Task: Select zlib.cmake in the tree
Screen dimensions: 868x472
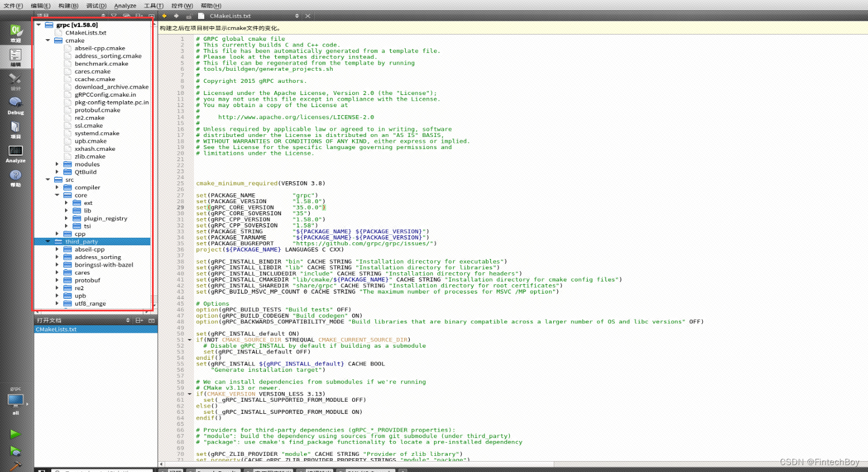Action: tap(90, 157)
